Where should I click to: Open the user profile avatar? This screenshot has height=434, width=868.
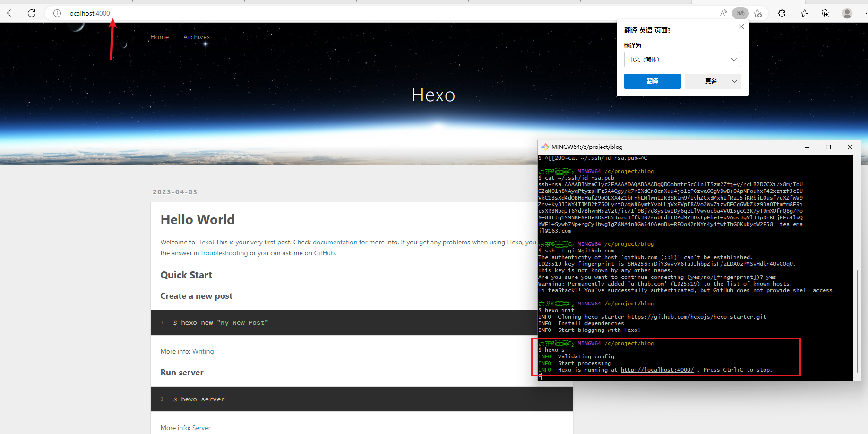[x=847, y=13]
